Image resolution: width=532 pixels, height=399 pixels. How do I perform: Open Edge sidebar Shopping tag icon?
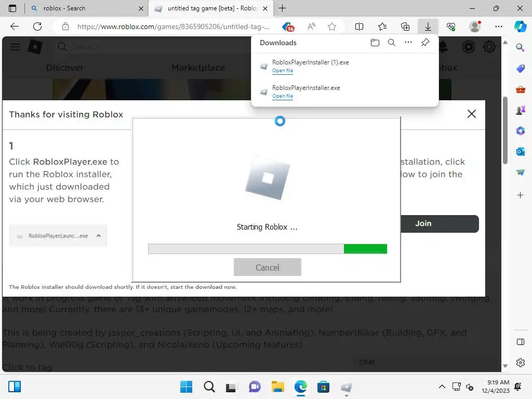coord(520,69)
